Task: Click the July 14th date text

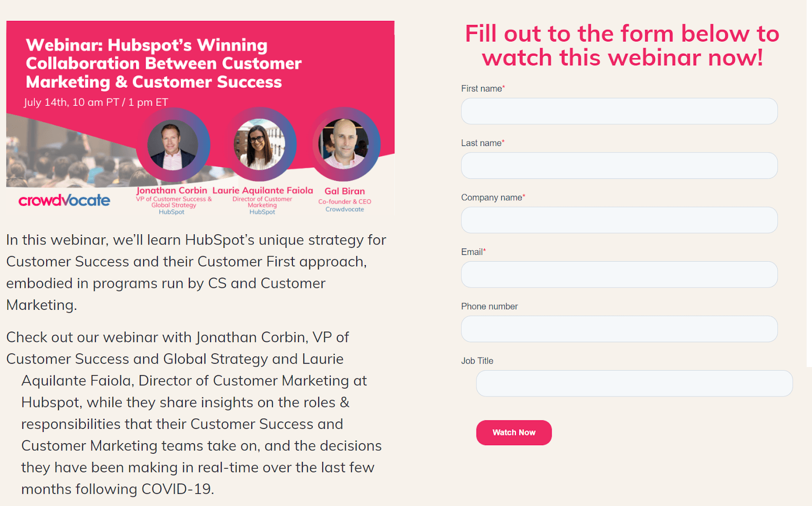Action: click(x=96, y=101)
